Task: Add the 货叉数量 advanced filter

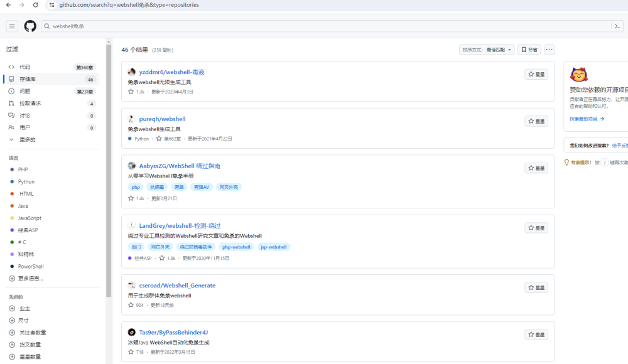Action: 25,345
